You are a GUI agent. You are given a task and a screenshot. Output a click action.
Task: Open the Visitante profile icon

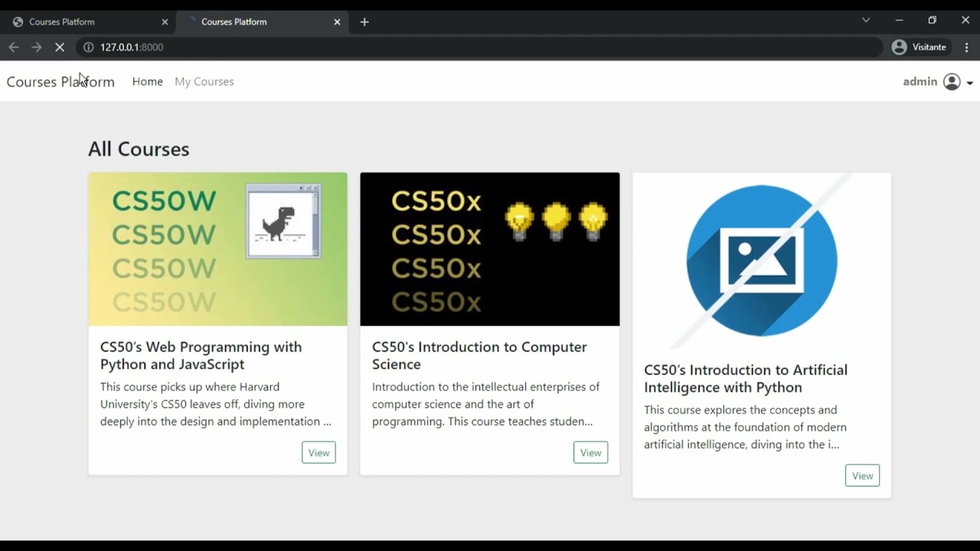900,47
